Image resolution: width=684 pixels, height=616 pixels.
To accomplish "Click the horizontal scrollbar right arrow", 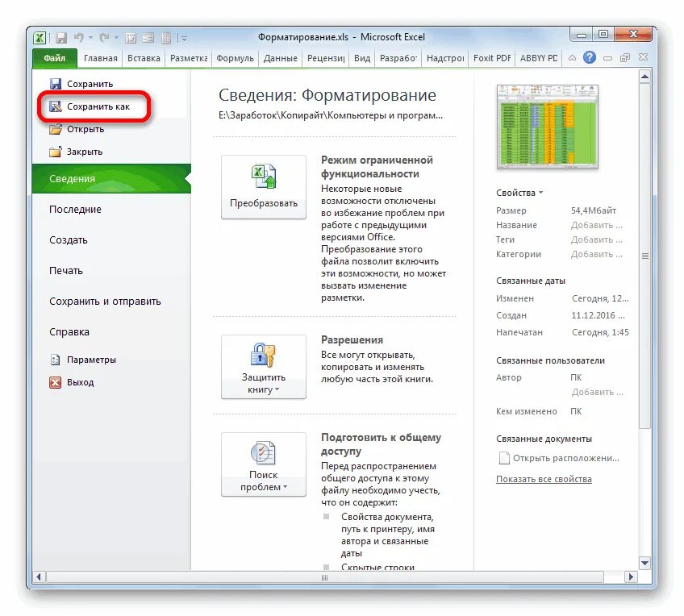I will pos(630,577).
